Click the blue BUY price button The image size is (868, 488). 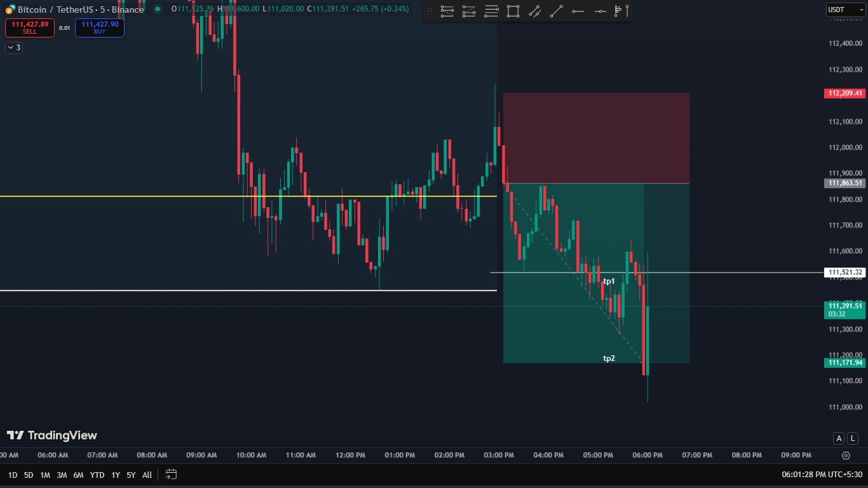click(100, 27)
